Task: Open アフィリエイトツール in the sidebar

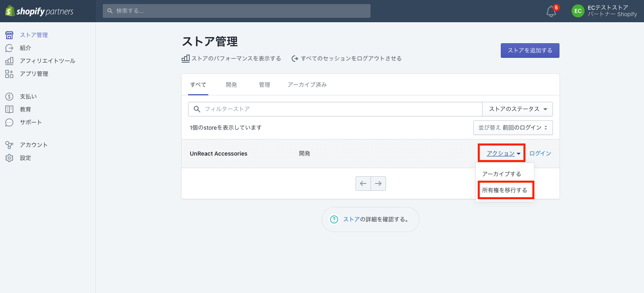Action: click(x=48, y=61)
